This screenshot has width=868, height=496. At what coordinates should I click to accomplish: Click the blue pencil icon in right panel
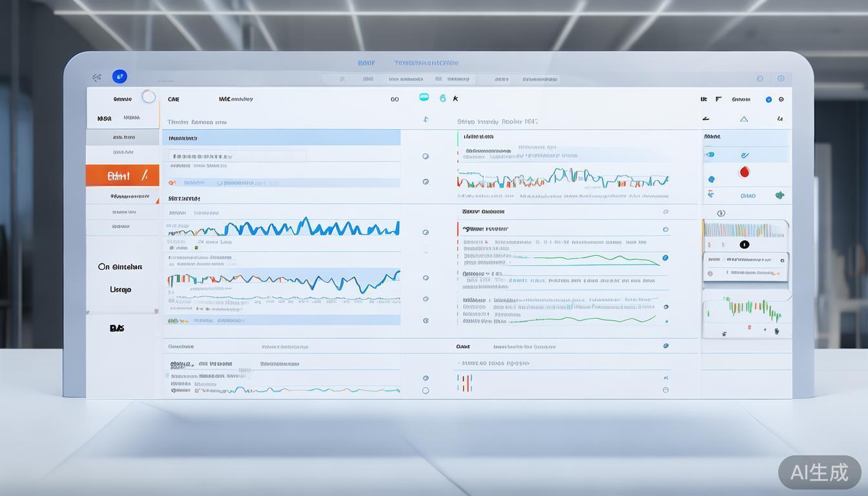pos(745,155)
